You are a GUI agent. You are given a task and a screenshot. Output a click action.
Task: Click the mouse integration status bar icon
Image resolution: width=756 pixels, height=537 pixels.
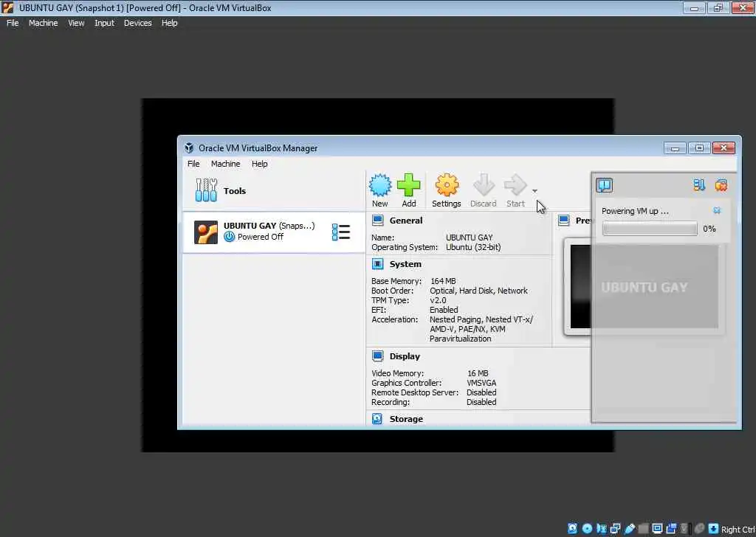(x=699, y=529)
